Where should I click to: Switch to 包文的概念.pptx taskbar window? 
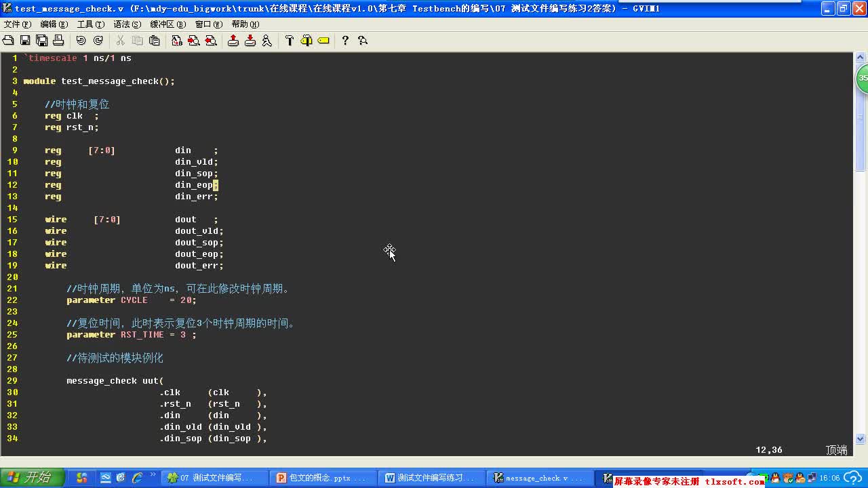coord(322,478)
